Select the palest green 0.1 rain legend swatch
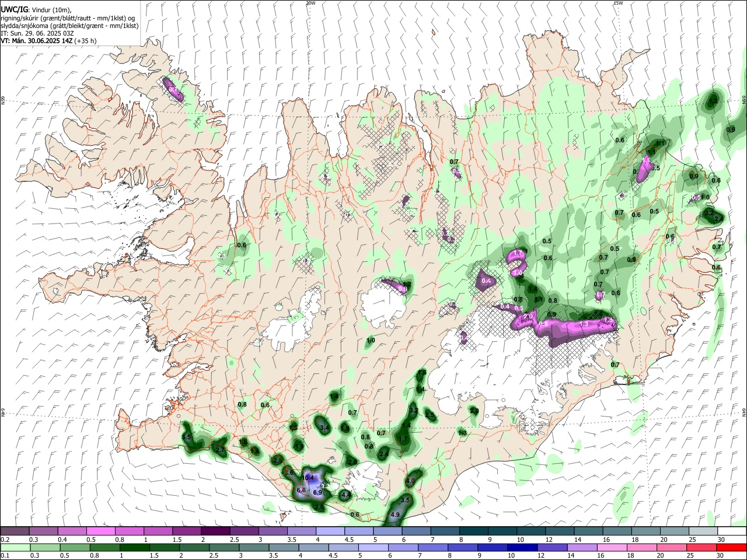Image resolution: width=747 pixels, height=560 pixels. click(15, 548)
